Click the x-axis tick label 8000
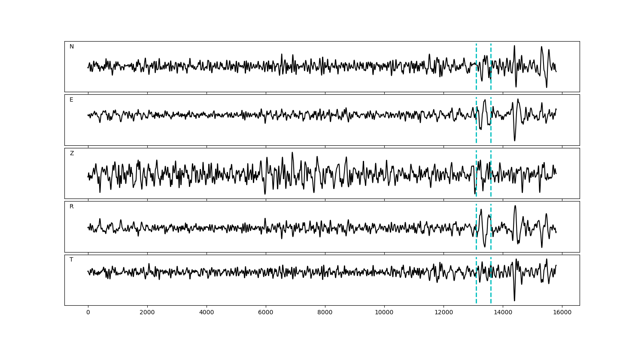Screen dimensions: 644x343 pos(325,313)
